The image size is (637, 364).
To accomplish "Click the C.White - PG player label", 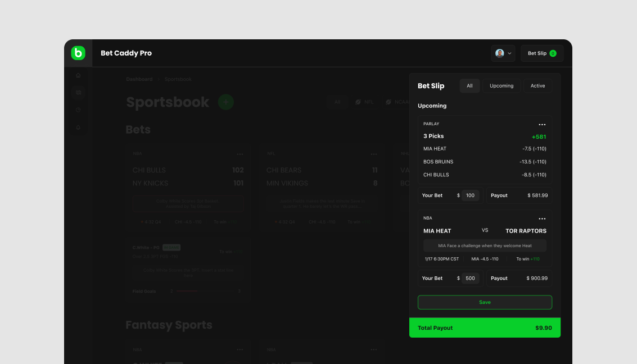I will coord(146,248).
